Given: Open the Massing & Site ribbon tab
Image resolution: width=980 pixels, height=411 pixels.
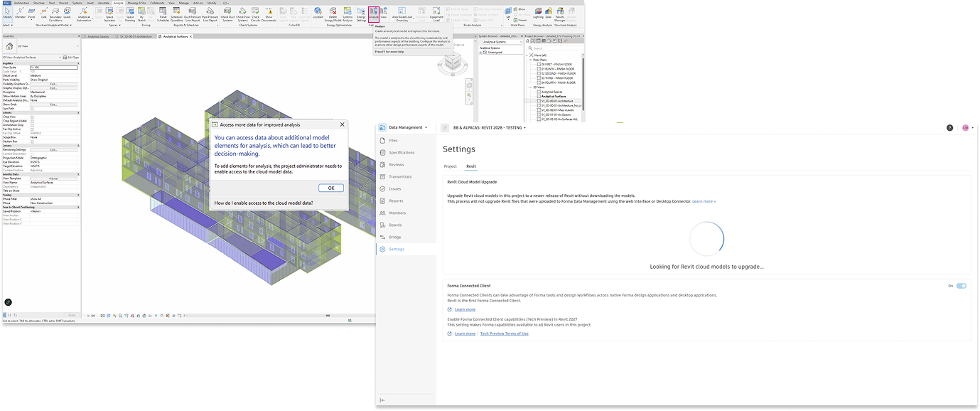Looking at the screenshot, I should (x=137, y=3).
